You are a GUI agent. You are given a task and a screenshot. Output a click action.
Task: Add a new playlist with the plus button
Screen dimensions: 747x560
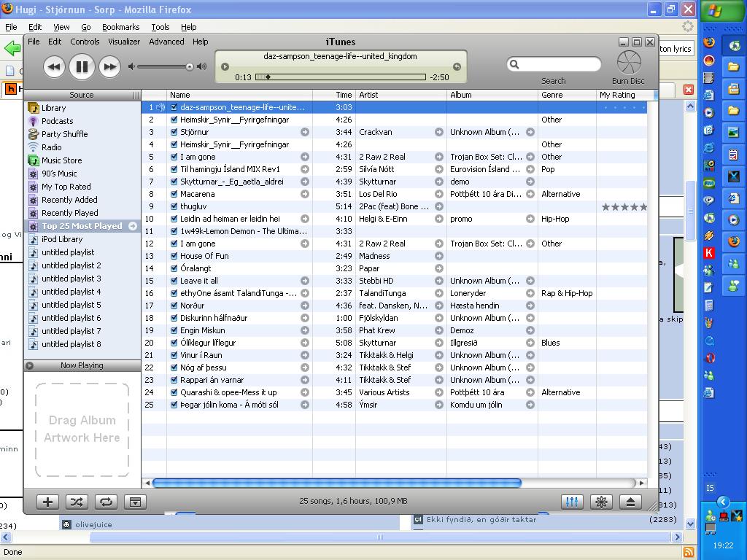pos(47,502)
